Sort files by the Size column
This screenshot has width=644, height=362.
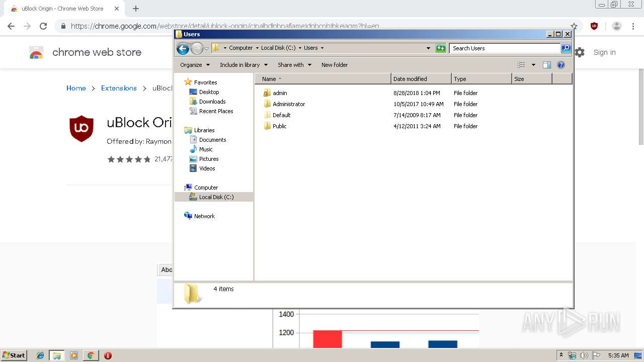[532, 79]
